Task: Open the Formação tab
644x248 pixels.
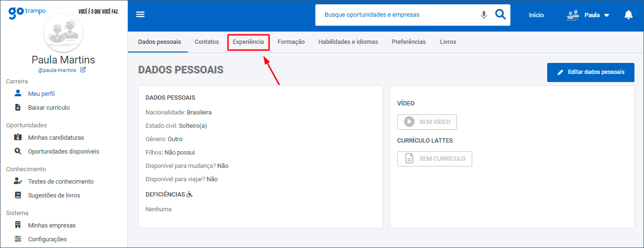Action: 291,42
